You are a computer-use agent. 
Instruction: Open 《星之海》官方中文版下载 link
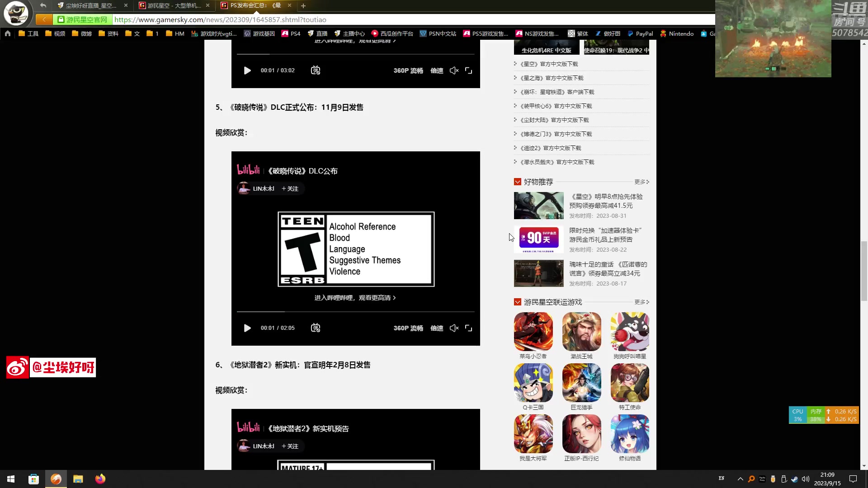click(552, 78)
